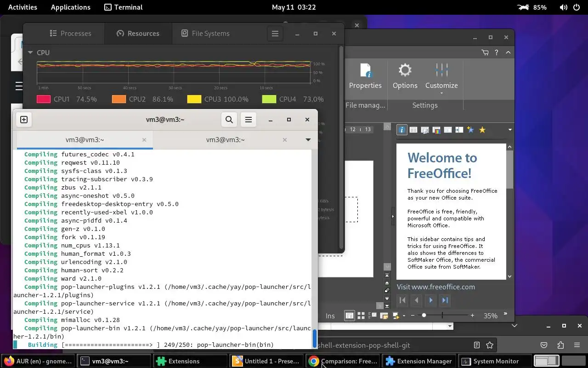Collapse the FreeOffice ribbon with chevron
This screenshot has height=368, width=588.
(508, 52)
